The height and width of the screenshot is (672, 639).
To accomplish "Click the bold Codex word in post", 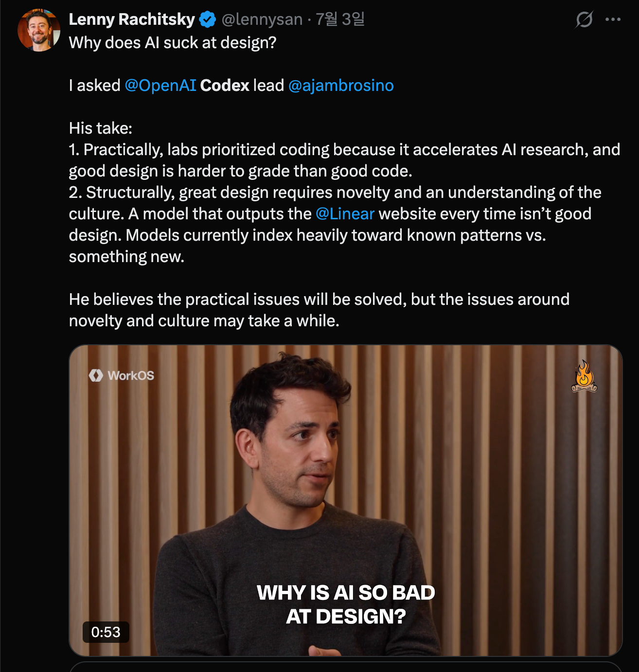I will 225,86.
